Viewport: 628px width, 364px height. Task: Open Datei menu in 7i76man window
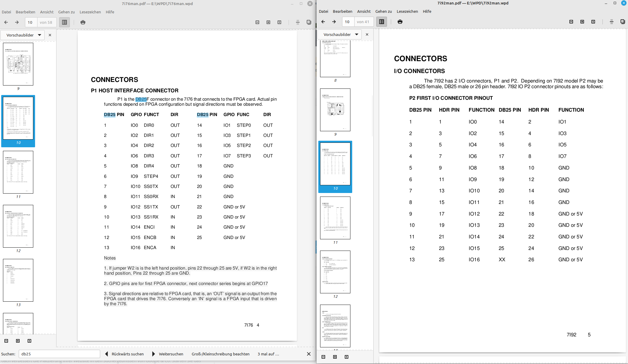7,12
